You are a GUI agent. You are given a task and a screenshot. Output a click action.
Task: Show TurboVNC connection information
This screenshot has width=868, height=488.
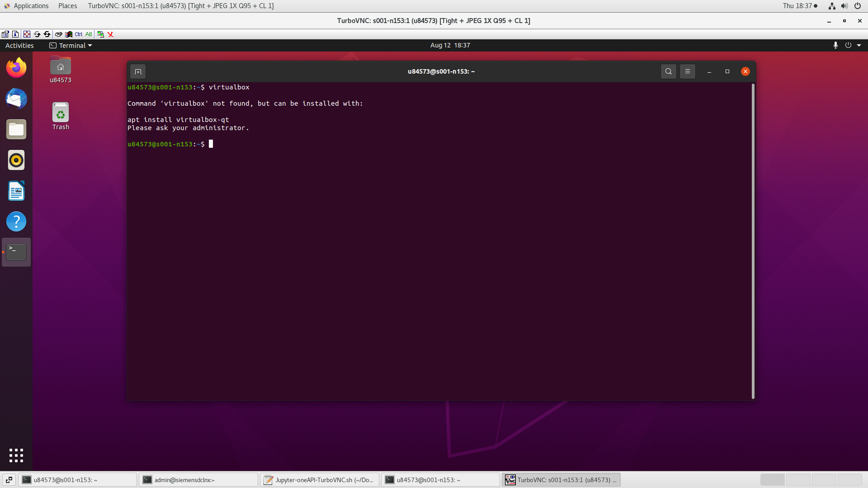click(x=15, y=34)
